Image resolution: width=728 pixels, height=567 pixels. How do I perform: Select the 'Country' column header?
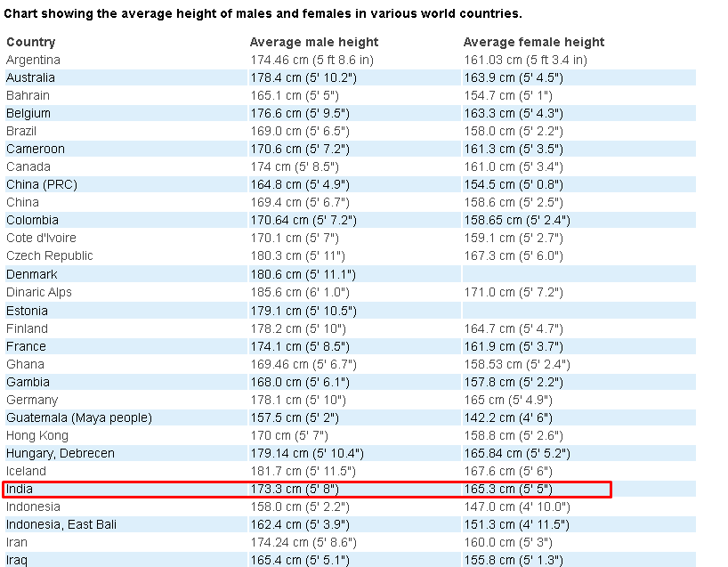pyautogui.click(x=30, y=42)
